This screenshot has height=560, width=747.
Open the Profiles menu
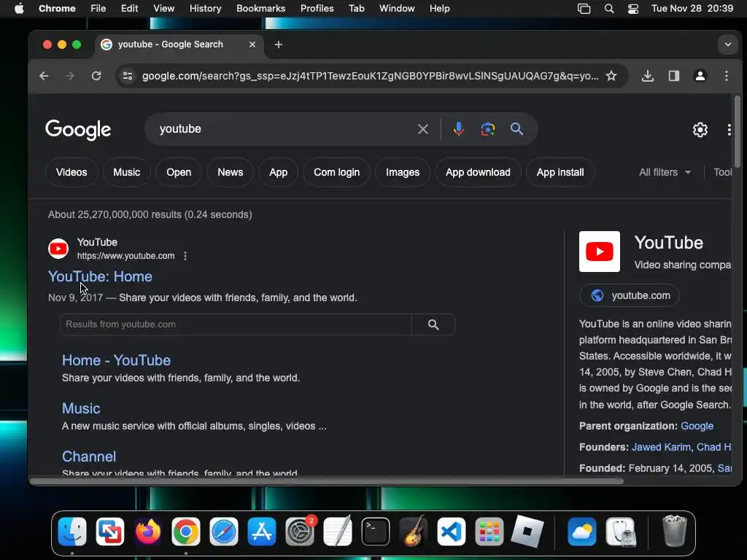pos(317,9)
